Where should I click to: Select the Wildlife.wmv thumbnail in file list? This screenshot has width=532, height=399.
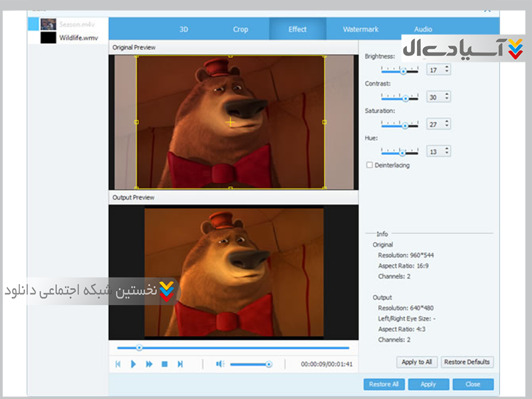(x=48, y=38)
